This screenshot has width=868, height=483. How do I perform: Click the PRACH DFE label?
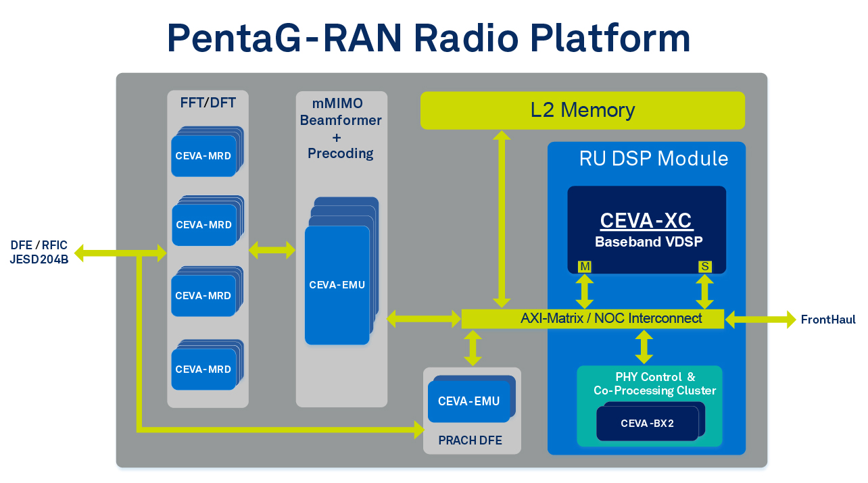pyautogui.click(x=470, y=440)
